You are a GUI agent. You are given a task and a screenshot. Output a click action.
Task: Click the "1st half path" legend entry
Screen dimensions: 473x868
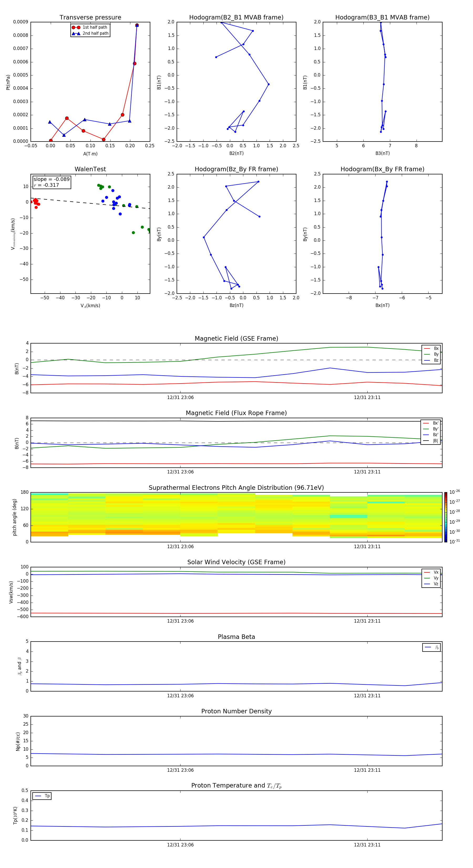[90, 27]
